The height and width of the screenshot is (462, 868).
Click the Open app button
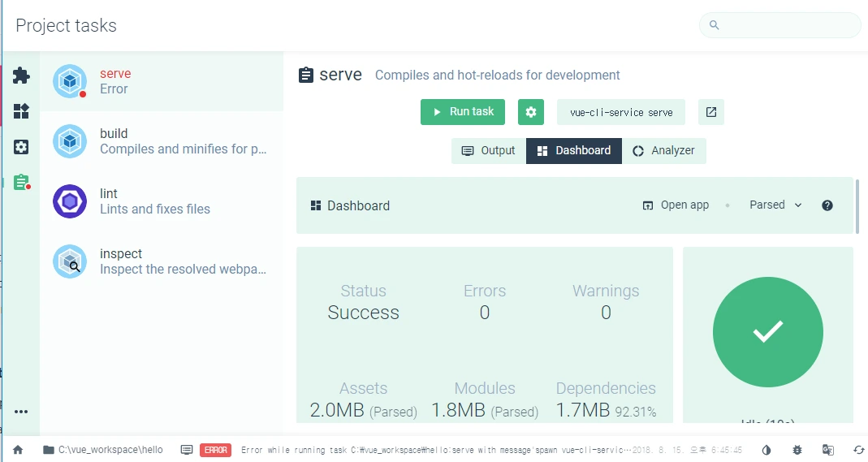(676, 205)
